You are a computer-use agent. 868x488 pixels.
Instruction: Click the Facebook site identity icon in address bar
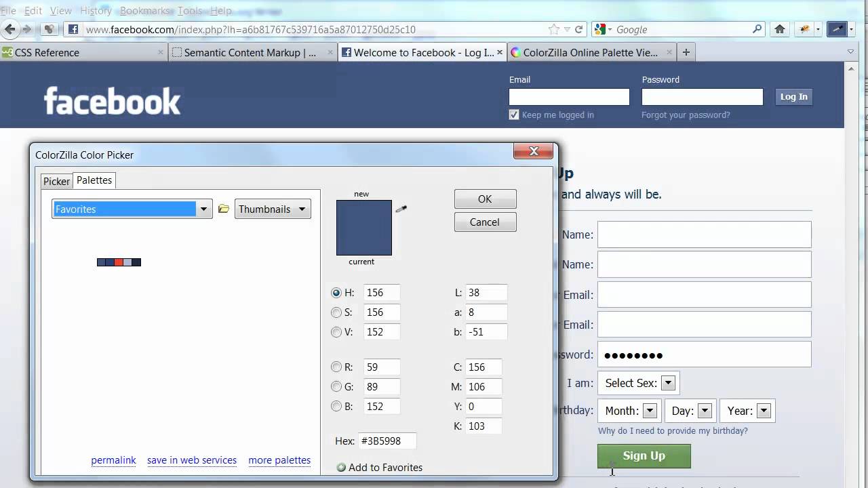[x=73, y=29]
